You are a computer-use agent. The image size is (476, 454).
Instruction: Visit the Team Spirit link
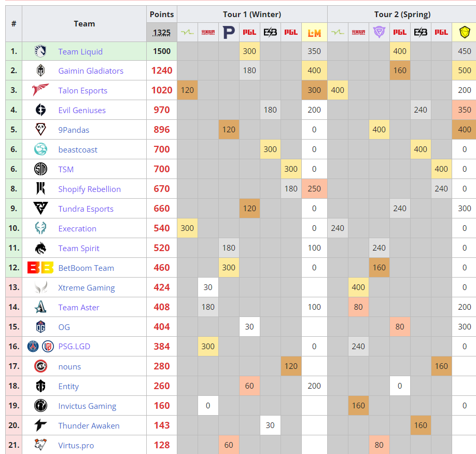[x=79, y=249]
